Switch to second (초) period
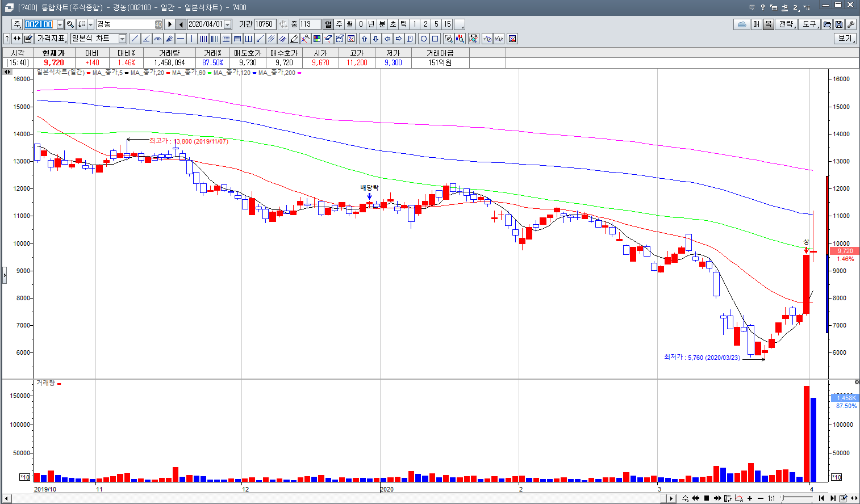The height and width of the screenshot is (504, 860). (x=393, y=24)
